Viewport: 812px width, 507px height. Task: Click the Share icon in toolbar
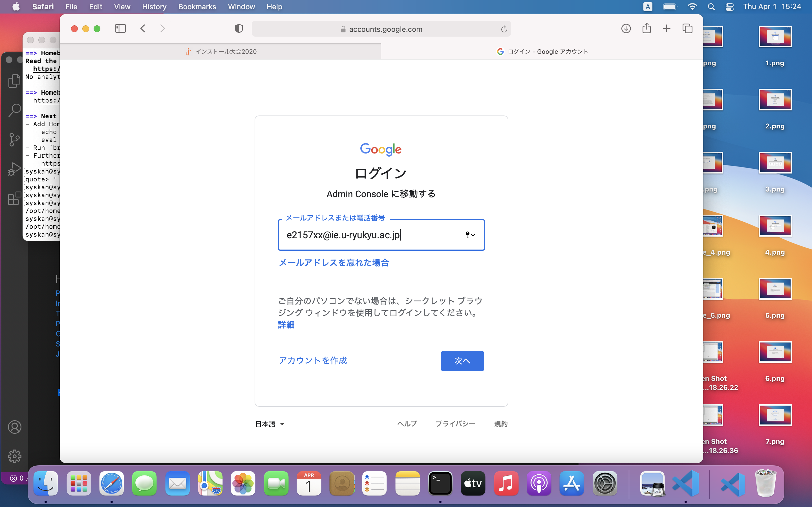pyautogui.click(x=646, y=28)
